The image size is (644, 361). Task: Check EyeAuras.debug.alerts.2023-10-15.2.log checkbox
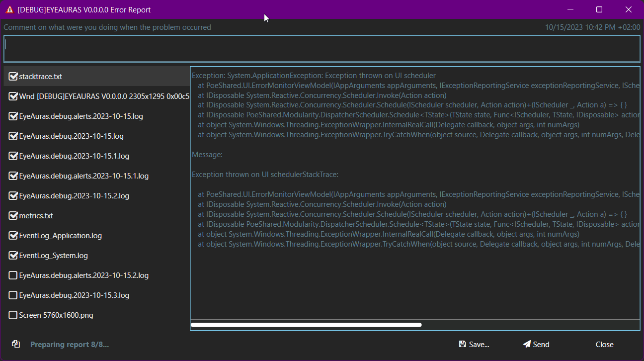13,275
